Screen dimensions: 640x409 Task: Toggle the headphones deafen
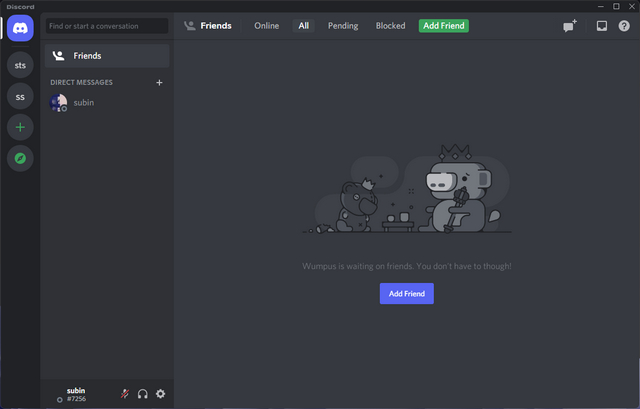[142, 393]
